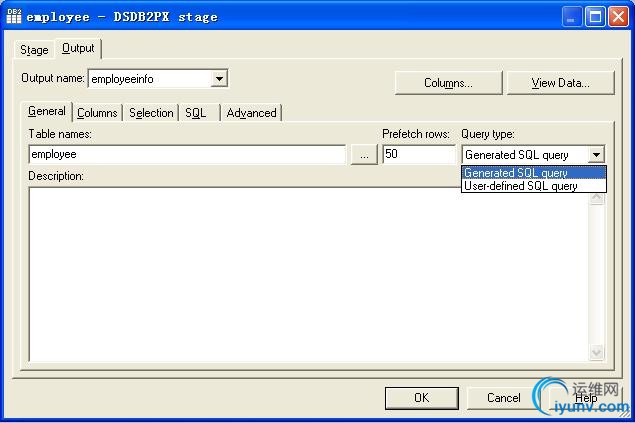The height and width of the screenshot is (423, 635).
Task: Switch to the Stage tab
Action: coord(34,50)
